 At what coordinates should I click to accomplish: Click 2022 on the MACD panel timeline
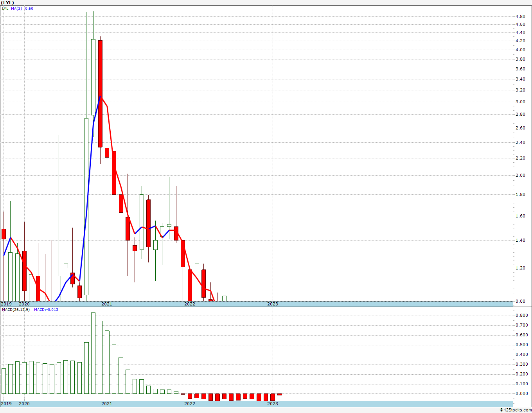click(190, 404)
